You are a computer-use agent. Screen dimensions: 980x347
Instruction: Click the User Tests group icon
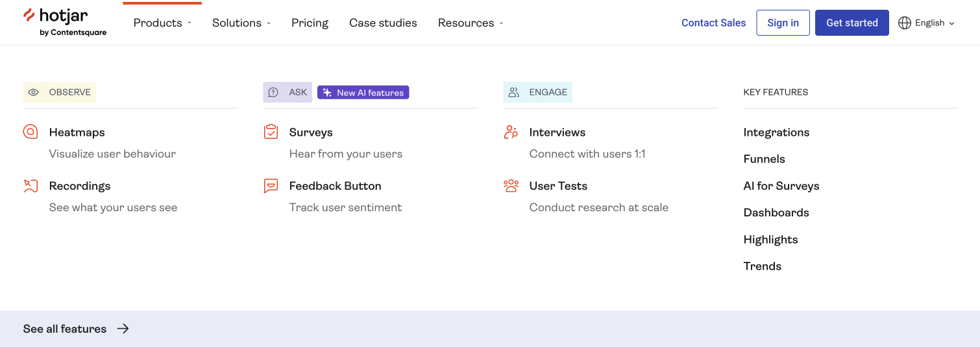point(511,186)
